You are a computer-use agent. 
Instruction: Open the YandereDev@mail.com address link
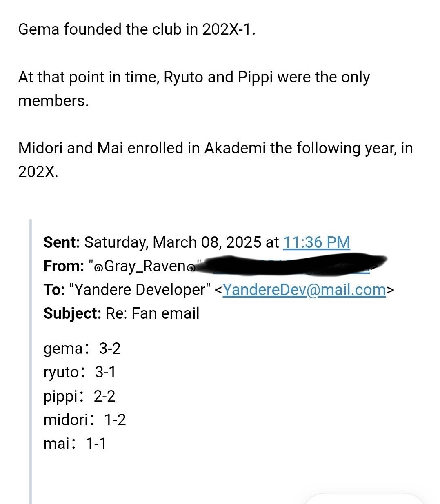pos(304,290)
